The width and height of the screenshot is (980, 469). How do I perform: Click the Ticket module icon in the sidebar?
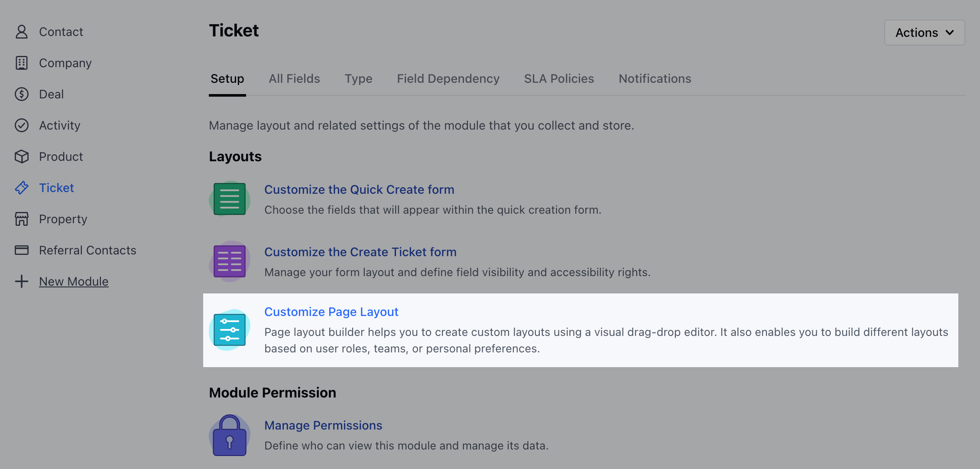(22, 188)
